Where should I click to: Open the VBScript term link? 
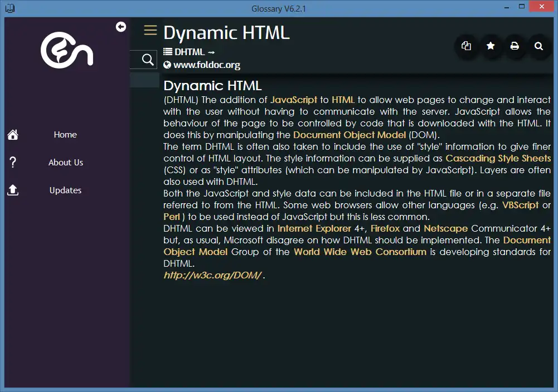520,205
